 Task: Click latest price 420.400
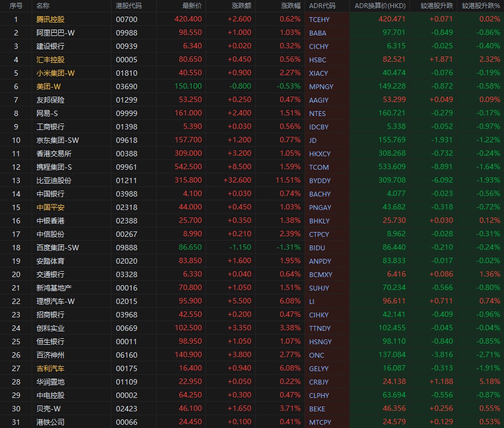click(188, 19)
